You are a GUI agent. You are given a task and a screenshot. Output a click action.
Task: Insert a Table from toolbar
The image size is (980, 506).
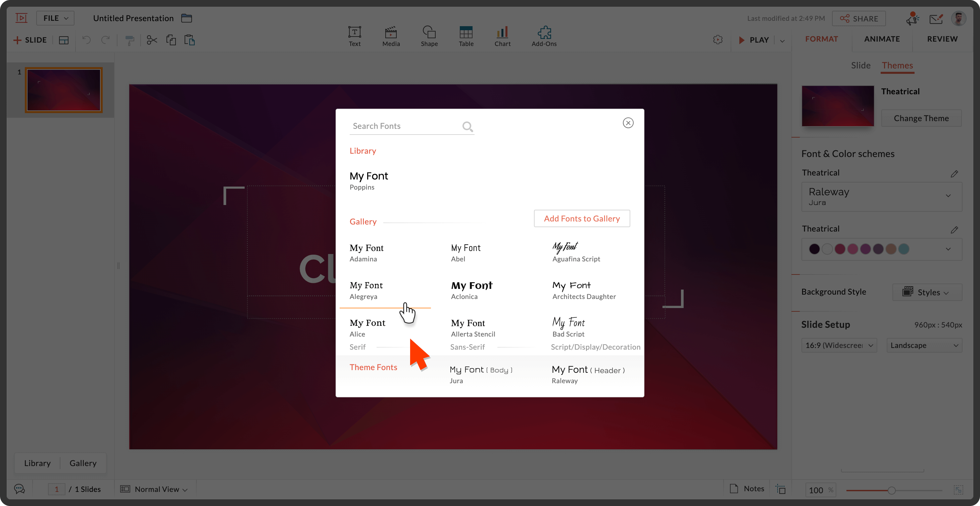tap(465, 33)
